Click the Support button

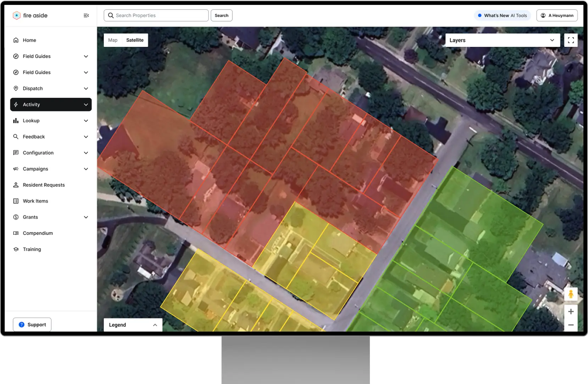(32, 324)
